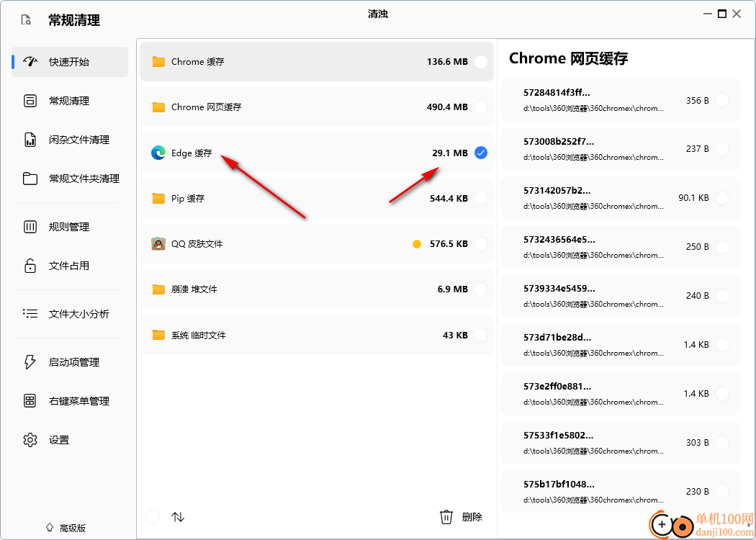This screenshot has height=540, width=756.
Task: Check the file 5732436564e5... 250 B checkbox
Action: coord(721,247)
